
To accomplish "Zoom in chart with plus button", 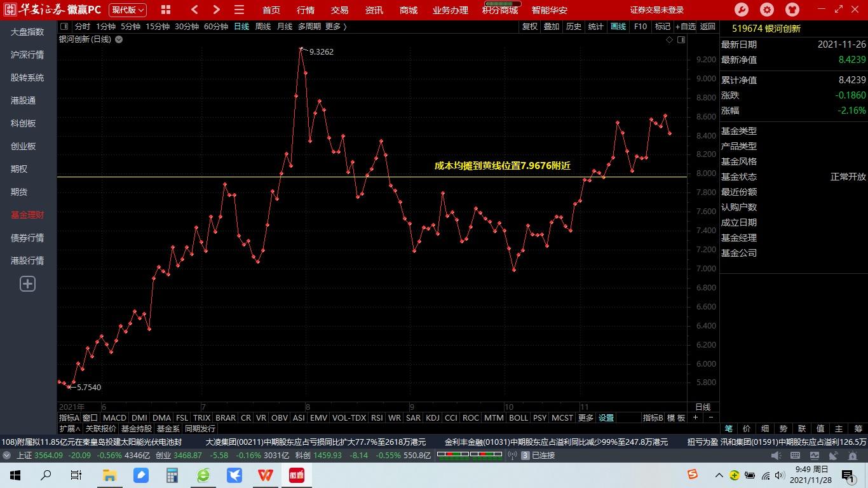I will [x=695, y=417].
